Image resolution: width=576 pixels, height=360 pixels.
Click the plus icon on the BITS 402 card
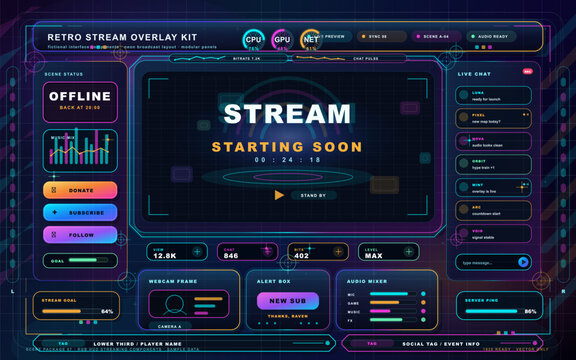pyautogui.click(x=338, y=252)
